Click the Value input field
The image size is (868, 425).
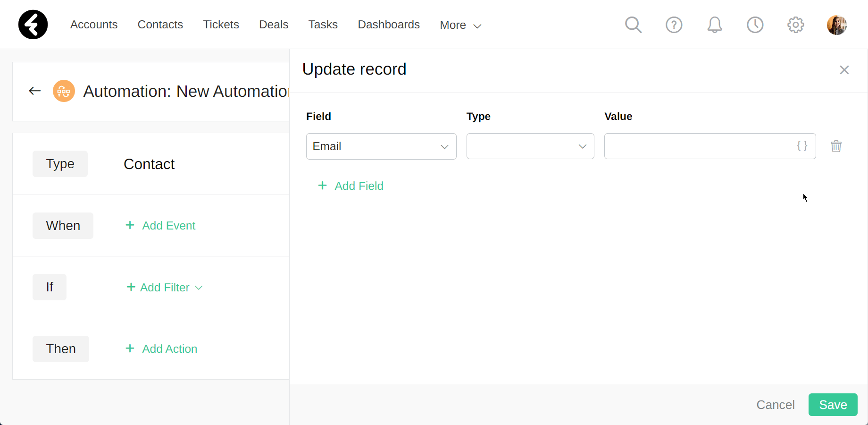pyautogui.click(x=709, y=146)
